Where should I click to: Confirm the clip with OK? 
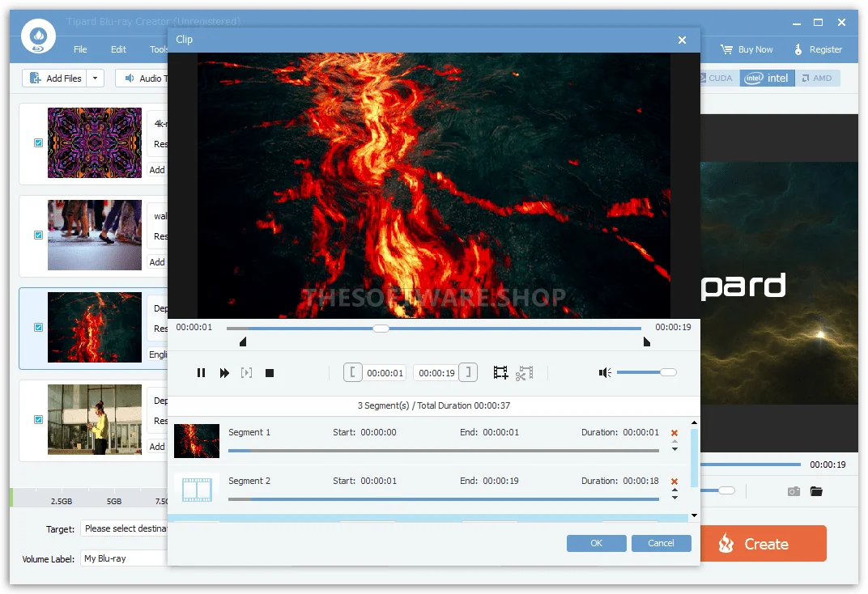tap(596, 543)
